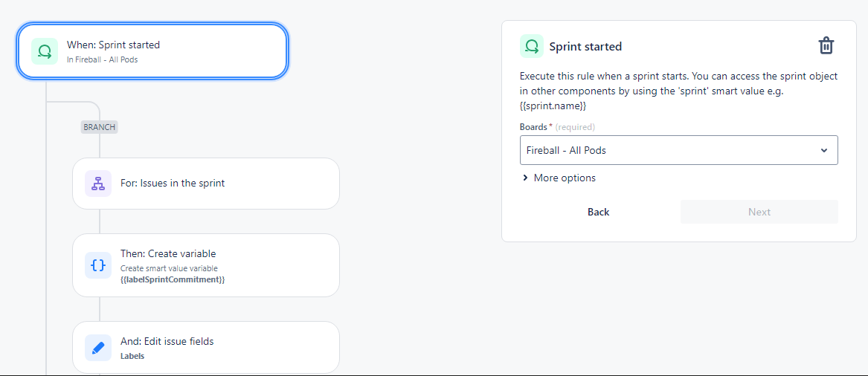Click the branch icon on Issues in sprint
The image size is (868, 376).
tap(98, 184)
